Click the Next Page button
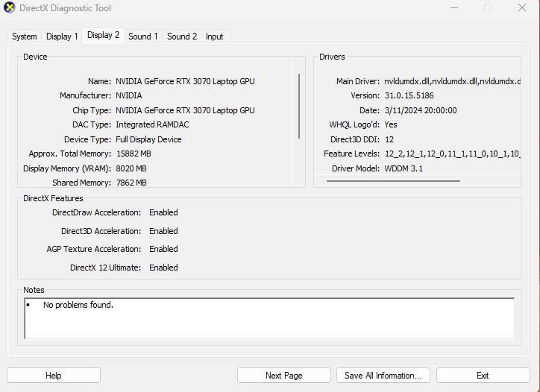Image resolution: width=540 pixels, height=392 pixels. tap(283, 376)
